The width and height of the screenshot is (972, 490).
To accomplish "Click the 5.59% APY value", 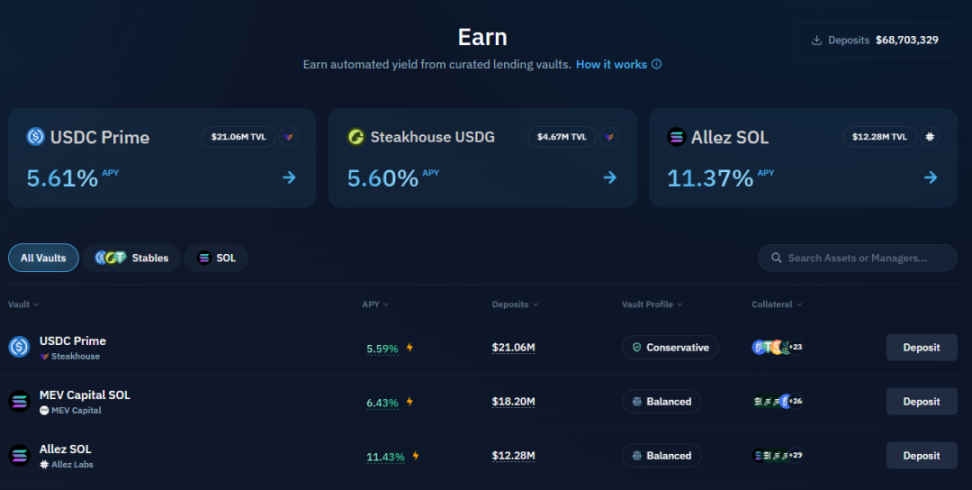I will 382,349.
